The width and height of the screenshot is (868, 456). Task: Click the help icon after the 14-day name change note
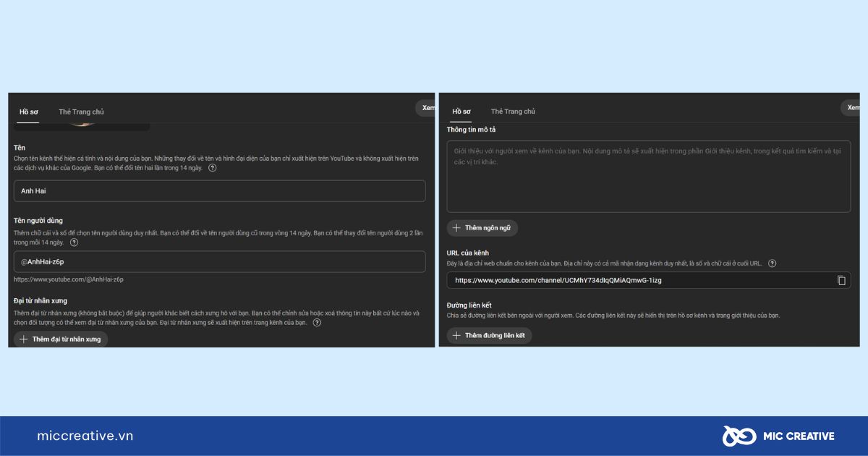(x=212, y=168)
